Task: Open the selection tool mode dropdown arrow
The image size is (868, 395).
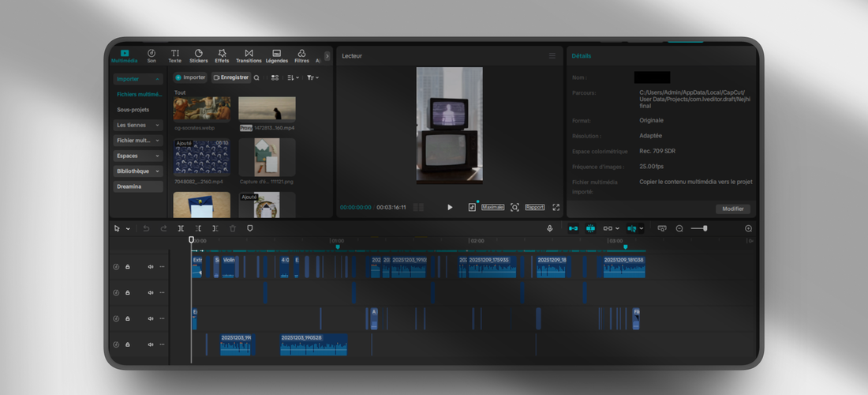Action: pos(128,228)
